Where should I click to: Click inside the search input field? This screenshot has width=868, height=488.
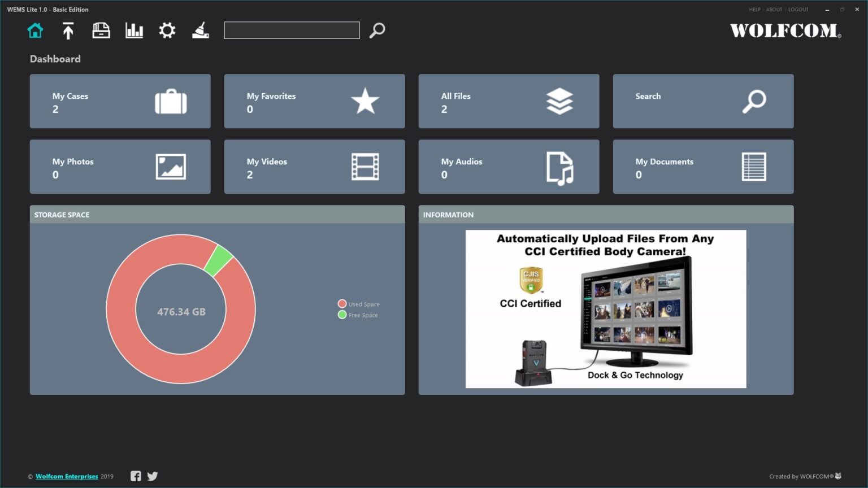pyautogui.click(x=292, y=30)
